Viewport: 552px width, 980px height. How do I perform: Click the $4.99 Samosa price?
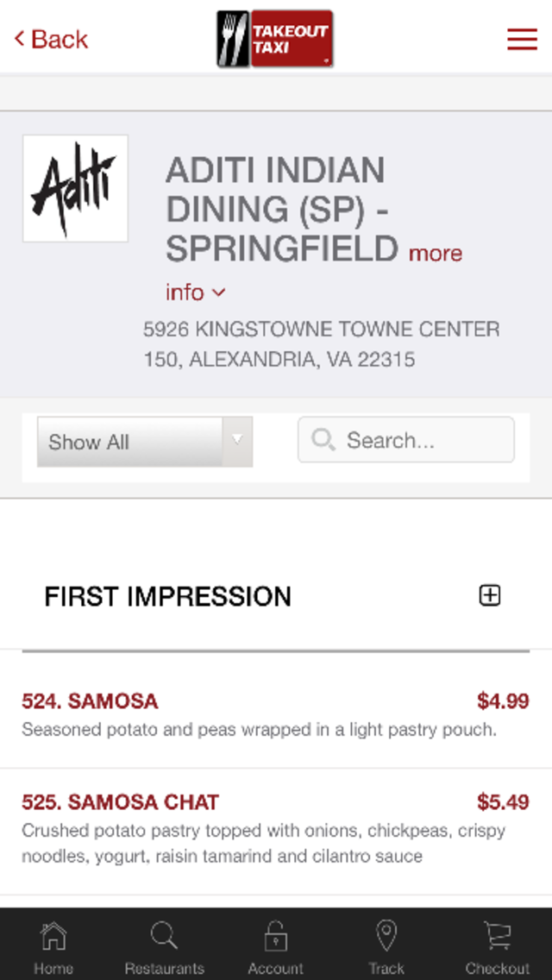tap(503, 701)
